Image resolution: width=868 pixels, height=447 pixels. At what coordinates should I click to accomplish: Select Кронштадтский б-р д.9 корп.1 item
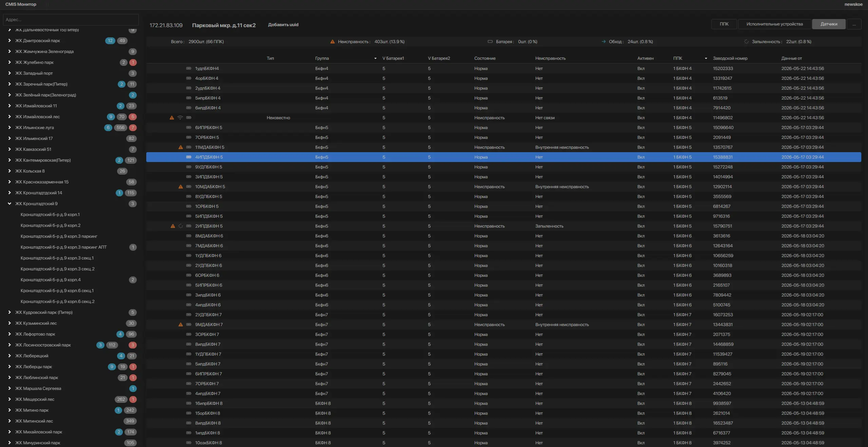50,215
